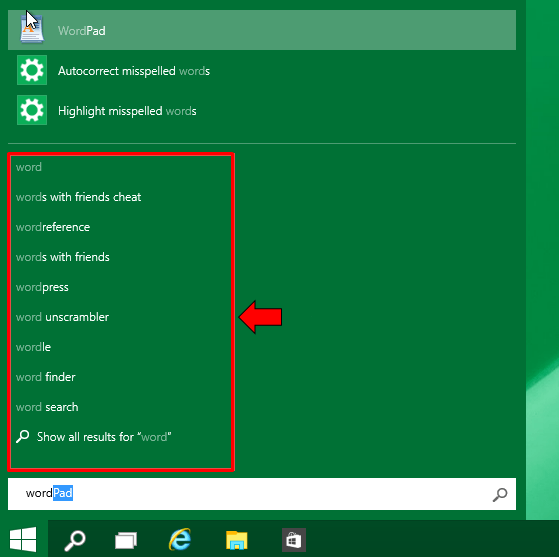Pick the "wordpress" suggestion
559x558 pixels.
(42, 287)
